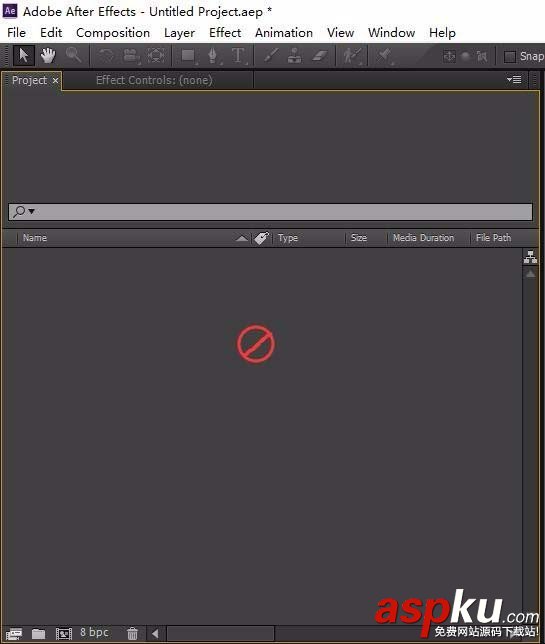The image size is (545, 644).
Task: Select the Horizontal Type tool
Action: (238, 55)
